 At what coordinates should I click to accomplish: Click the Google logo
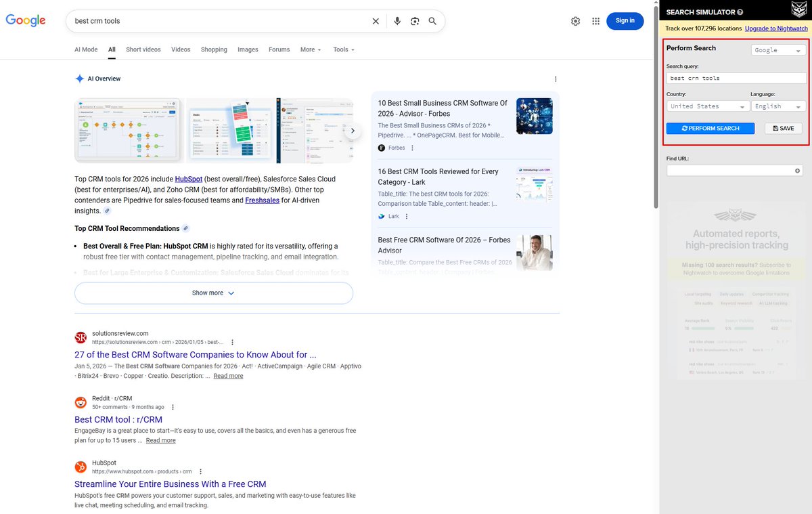pyautogui.click(x=26, y=20)
